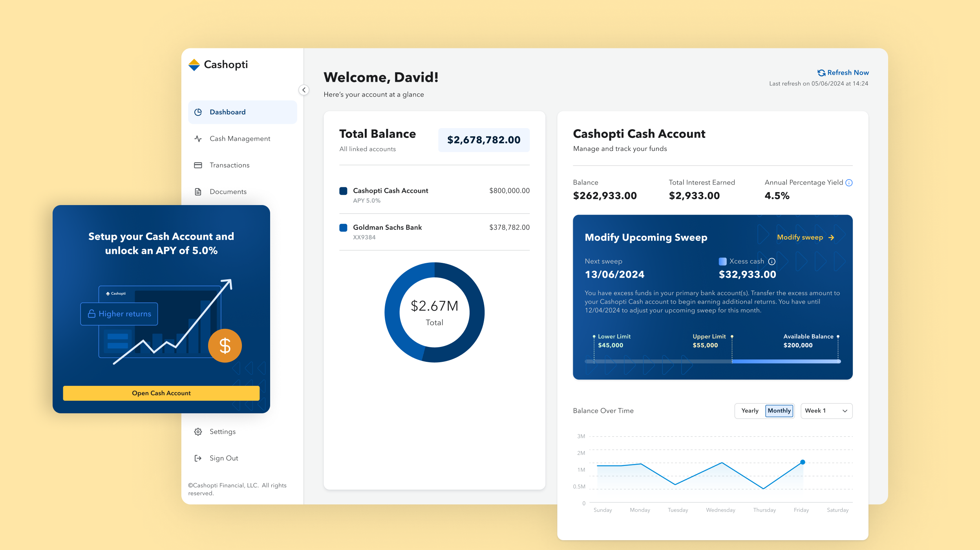Open the Week 1 dropdown

coord(826,411)
